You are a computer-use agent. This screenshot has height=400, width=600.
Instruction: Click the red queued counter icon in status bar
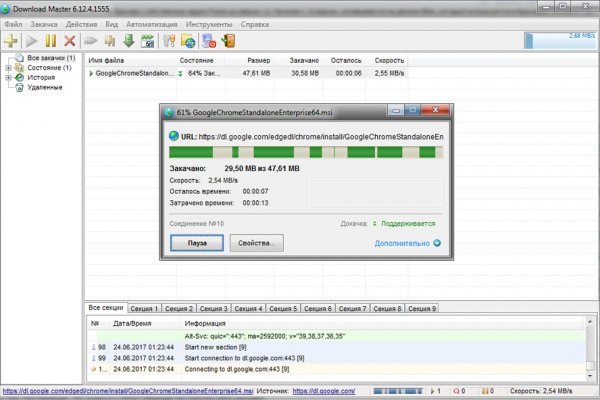[x=456, y=391]
